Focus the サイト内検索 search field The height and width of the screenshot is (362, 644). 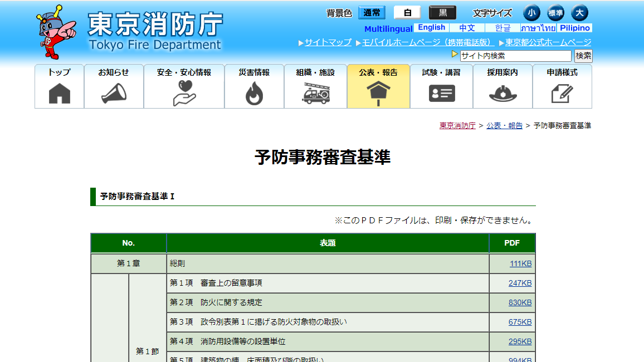515,56
